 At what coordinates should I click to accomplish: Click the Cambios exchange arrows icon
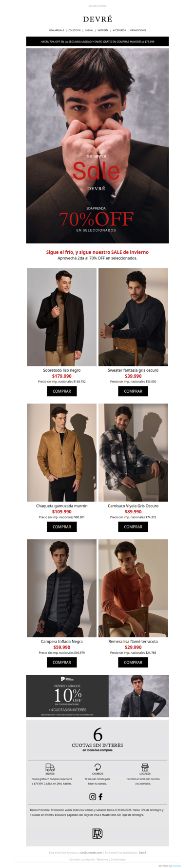[97, 767]
